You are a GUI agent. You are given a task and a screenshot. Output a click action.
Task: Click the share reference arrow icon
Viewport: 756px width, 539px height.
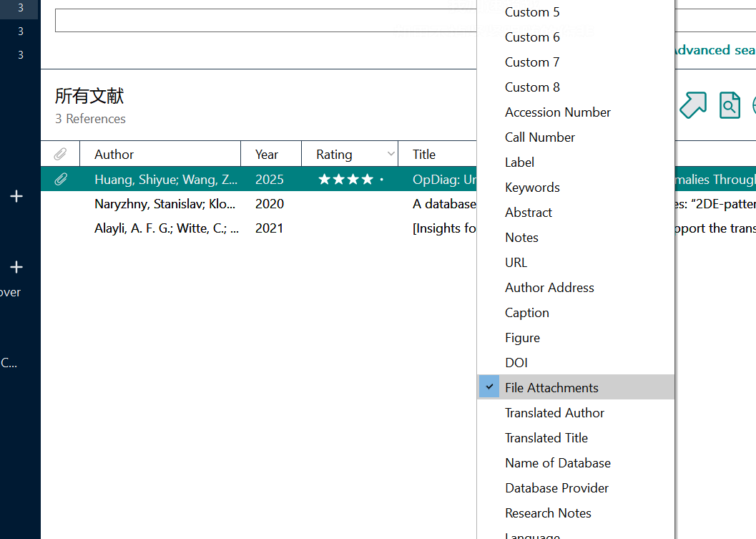click(693, 105)
